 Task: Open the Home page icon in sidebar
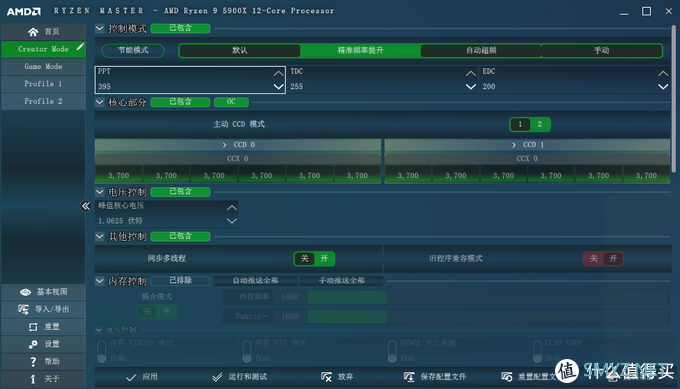tap(33, 32)
